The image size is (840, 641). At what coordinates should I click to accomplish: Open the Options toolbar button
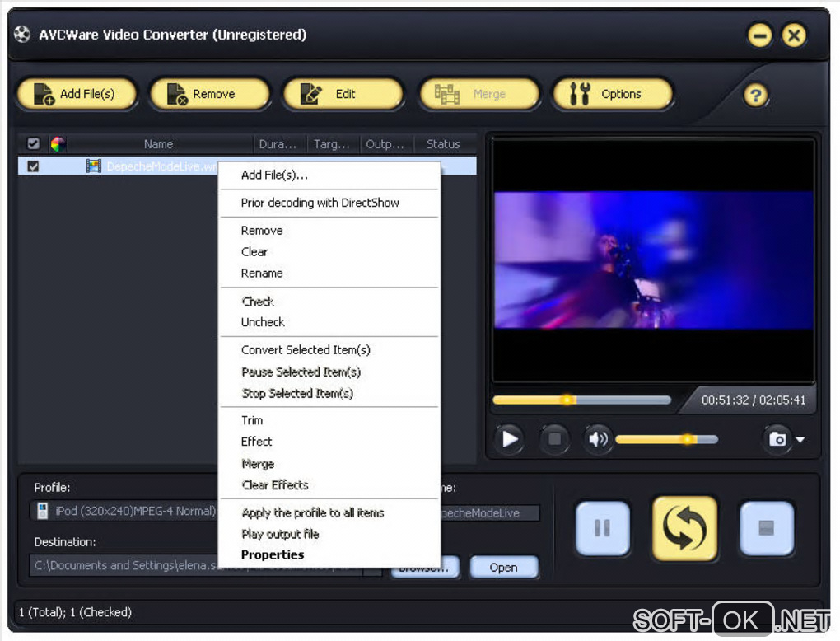(x=613, y=94)
